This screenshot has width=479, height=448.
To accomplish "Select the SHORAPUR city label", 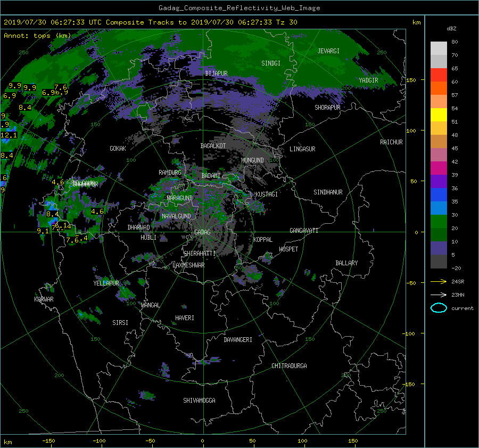I will (327, 108).
